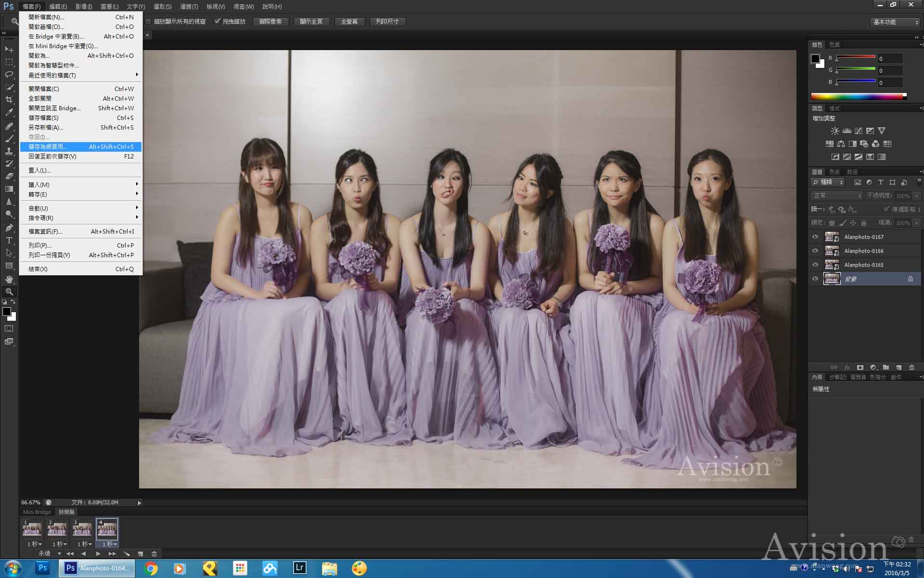The height and width of the screenshot is (578, 924).
Task: Open Lightroom from the taskbar
Action: click(x=299, y=568)
